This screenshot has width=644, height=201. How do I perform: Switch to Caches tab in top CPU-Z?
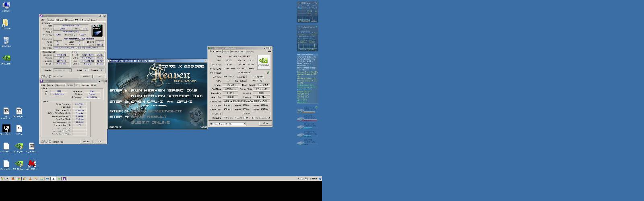click(x=51, y=20)
